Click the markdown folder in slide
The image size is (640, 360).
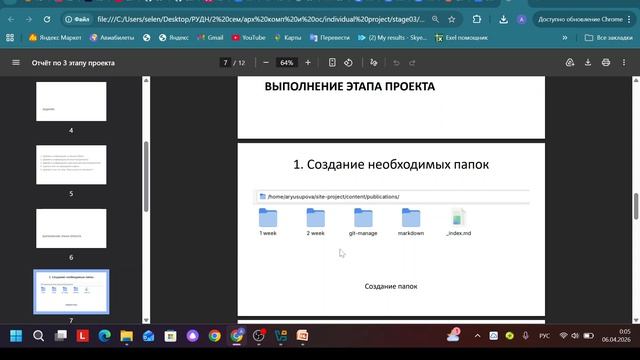[x=411, y=222]
